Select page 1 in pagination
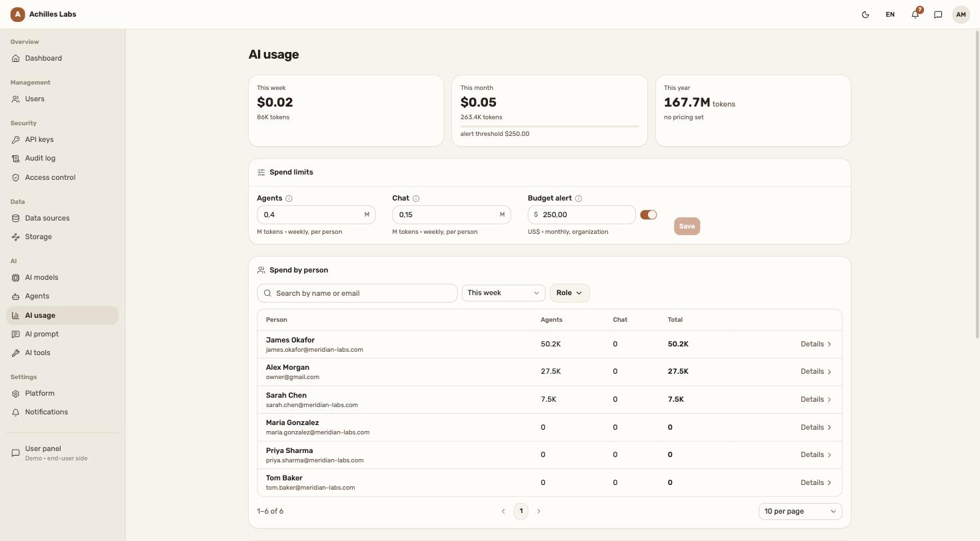 (x=521, y=511)
